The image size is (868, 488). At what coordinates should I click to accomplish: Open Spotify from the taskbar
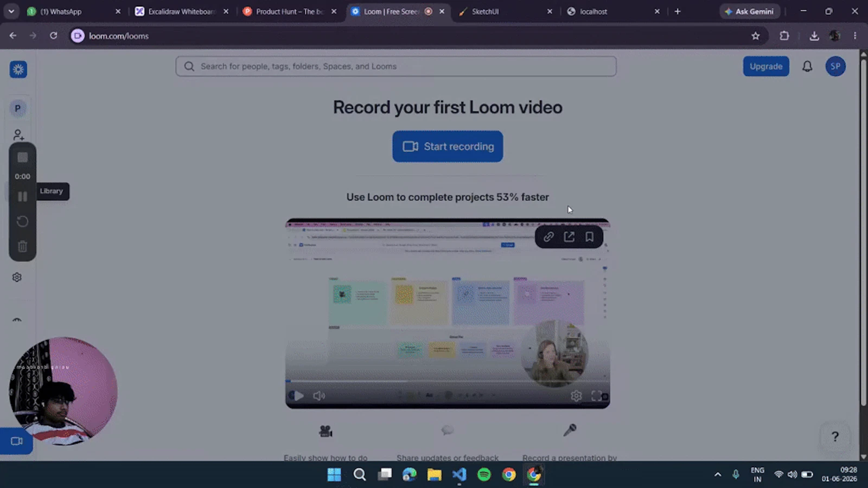click(x=484, y=475)
